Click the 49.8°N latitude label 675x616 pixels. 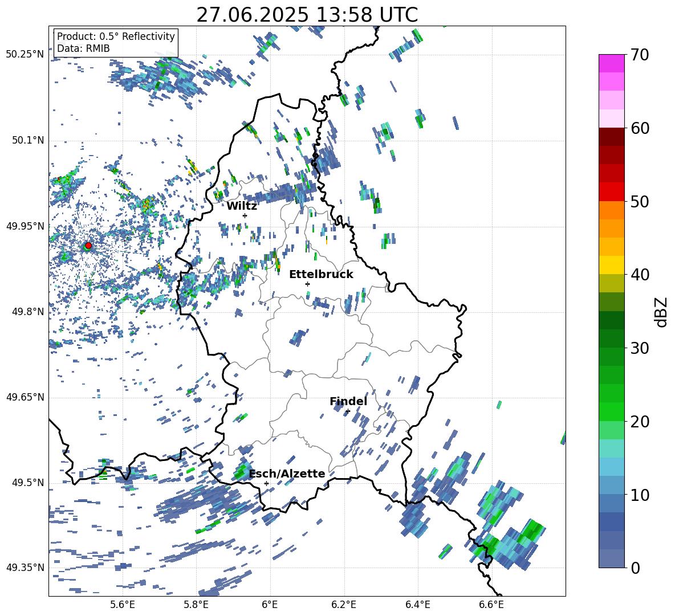tap(27, 312)
